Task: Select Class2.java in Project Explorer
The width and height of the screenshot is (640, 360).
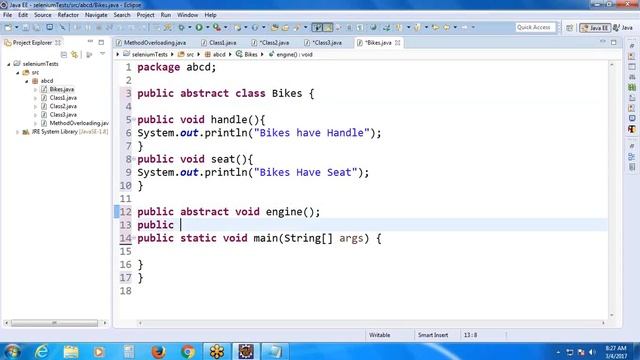Action: click(x=63, y=106)
